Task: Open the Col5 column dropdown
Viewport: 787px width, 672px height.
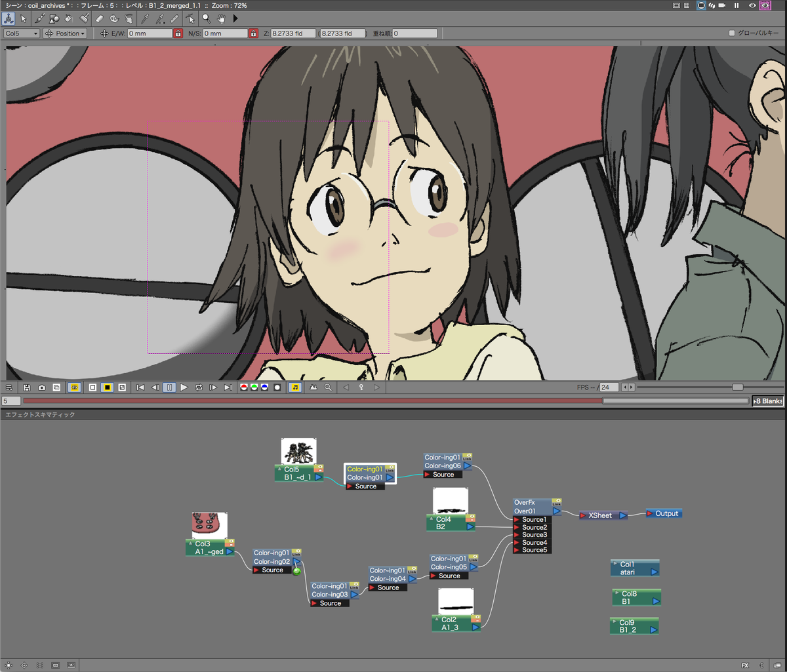Action: pos(22,33)
